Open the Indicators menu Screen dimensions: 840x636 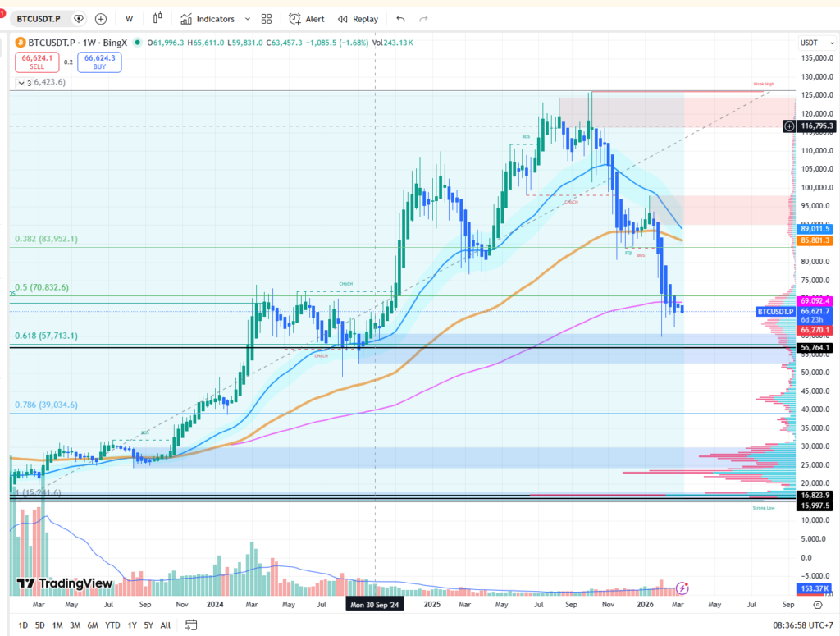click(208, 18)
